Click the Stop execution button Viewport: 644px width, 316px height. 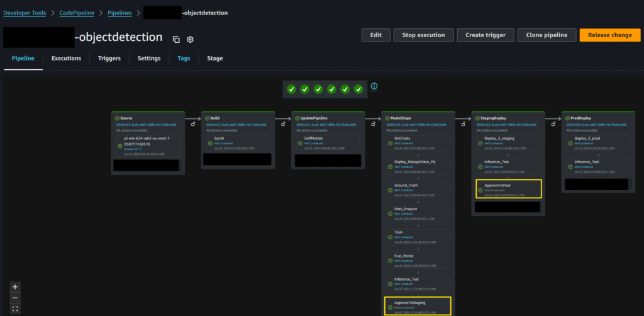click(x=423, y=35)
